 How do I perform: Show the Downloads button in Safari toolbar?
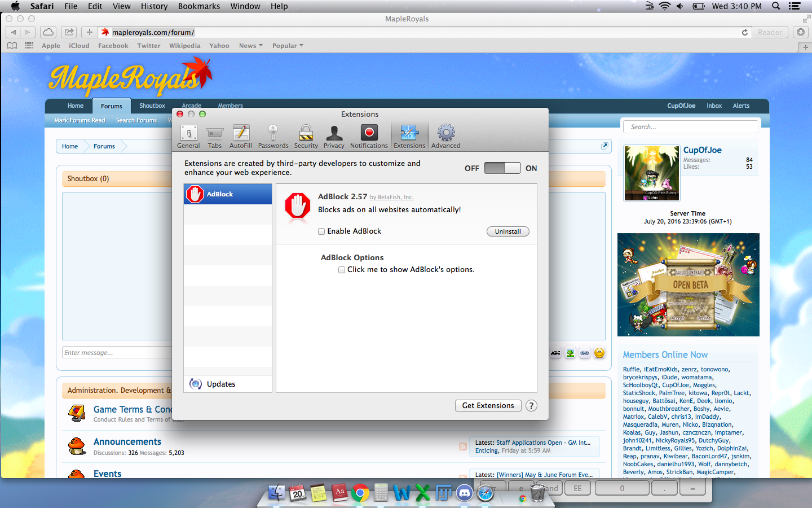(x=801, y=32)
